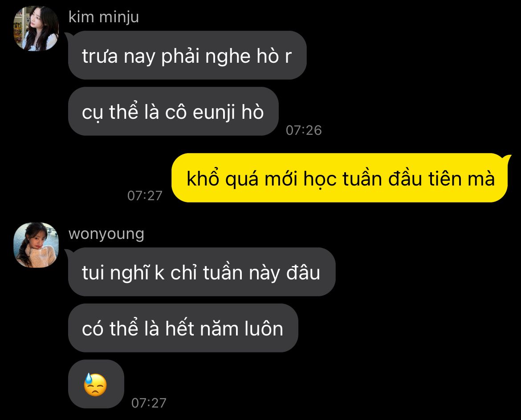Viewport: 521px width, 420px height.
Task: Open kim minju's profile picture
Action: 36,28
